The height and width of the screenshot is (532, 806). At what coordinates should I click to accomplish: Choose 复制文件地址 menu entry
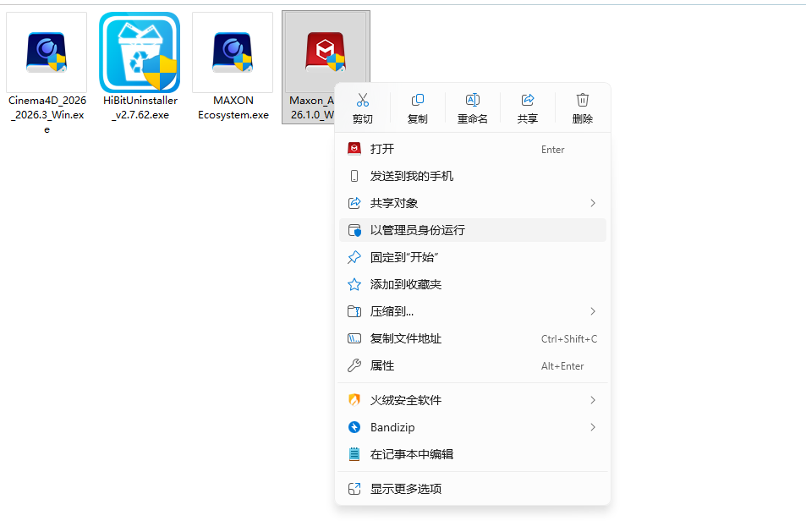click(473, 338)
